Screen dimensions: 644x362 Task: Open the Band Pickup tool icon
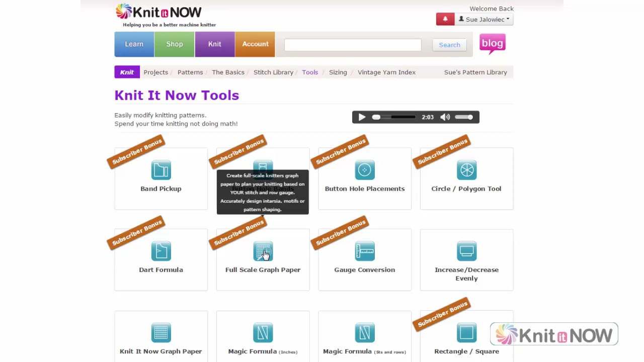point(161,170)
